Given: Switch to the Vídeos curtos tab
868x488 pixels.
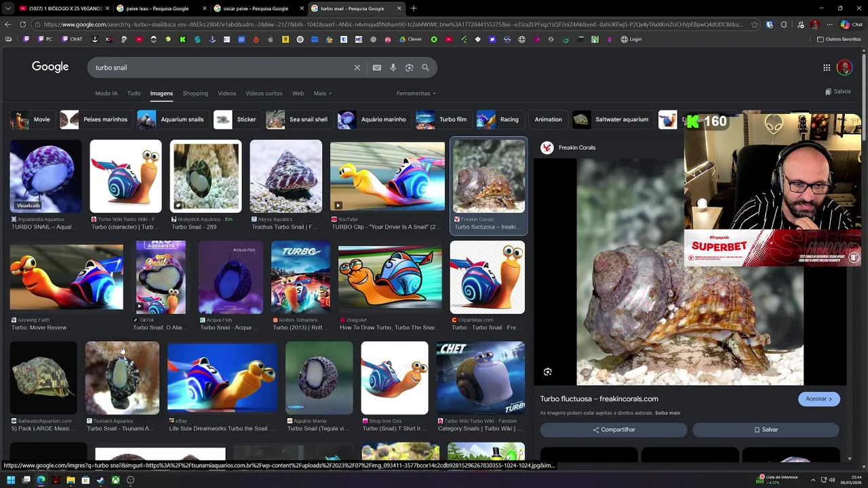Looking at the screenshot, I should [264, 93].
